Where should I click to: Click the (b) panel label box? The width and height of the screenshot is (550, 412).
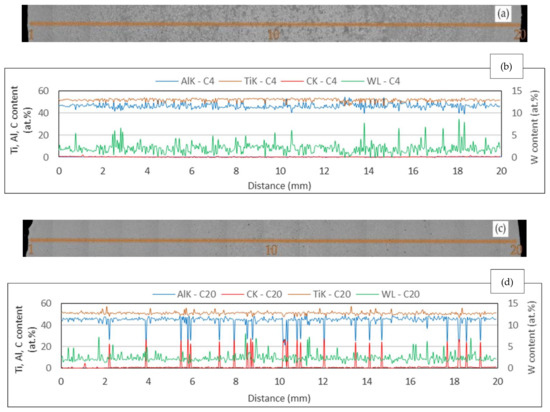point(506,66)
